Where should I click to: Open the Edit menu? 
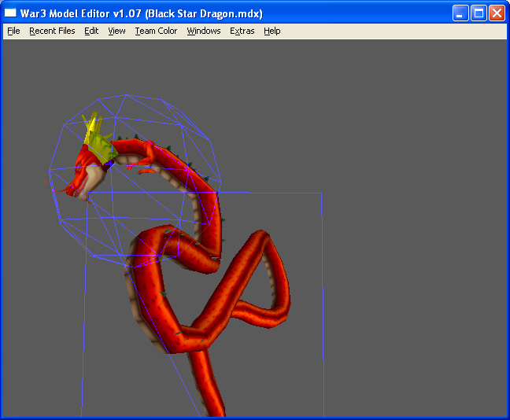coord(91,31)
